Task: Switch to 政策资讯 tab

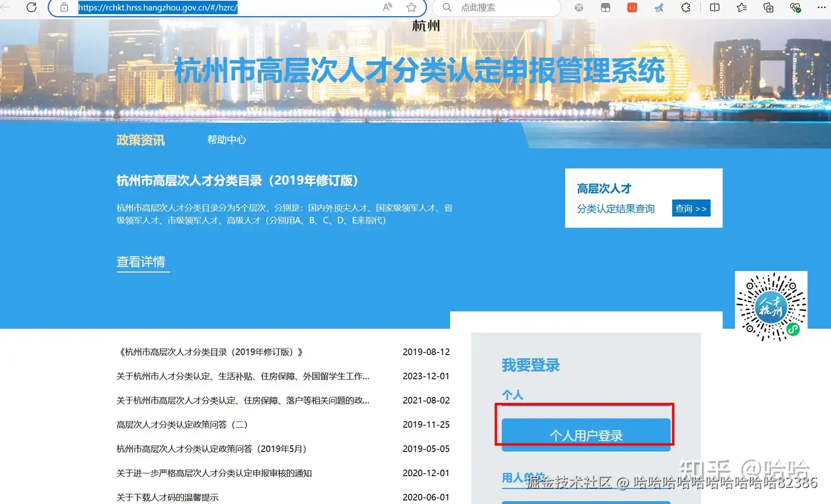Action: [x=141, y=140]
